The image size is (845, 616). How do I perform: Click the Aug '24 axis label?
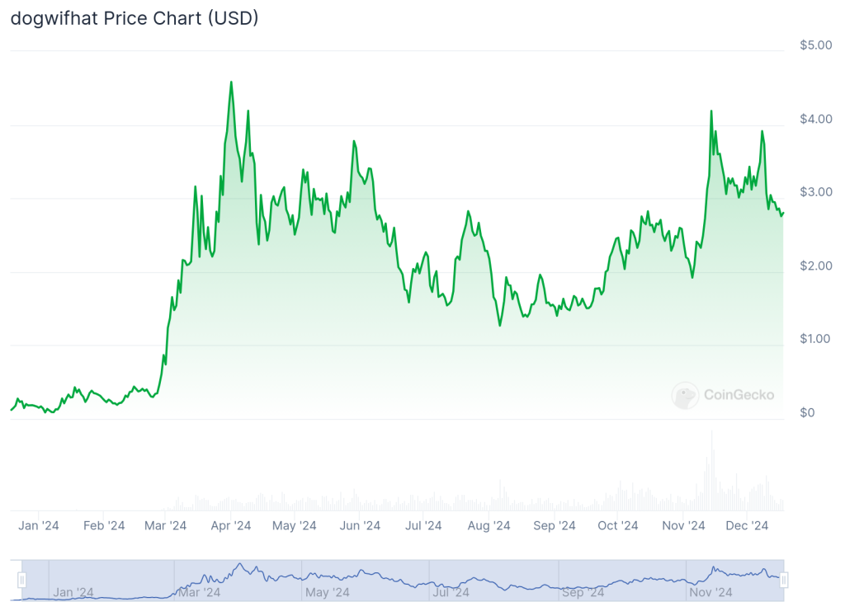pos(489,525)
